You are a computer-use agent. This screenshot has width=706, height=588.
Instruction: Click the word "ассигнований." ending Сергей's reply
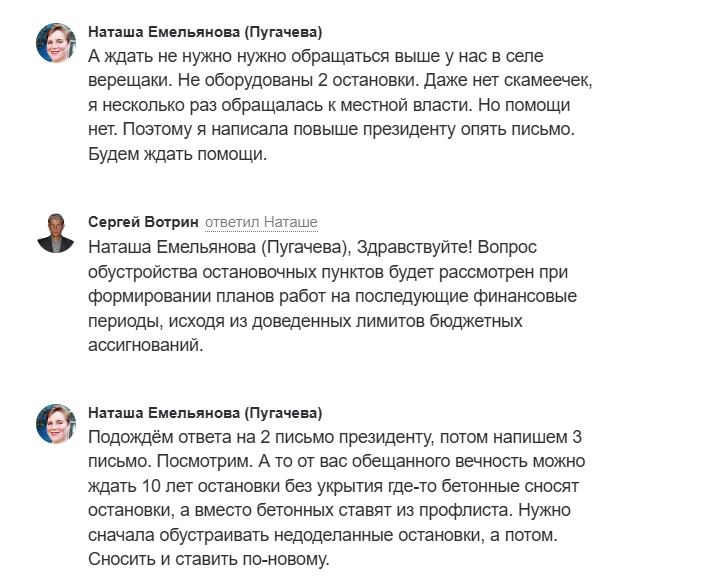(145, 345)
